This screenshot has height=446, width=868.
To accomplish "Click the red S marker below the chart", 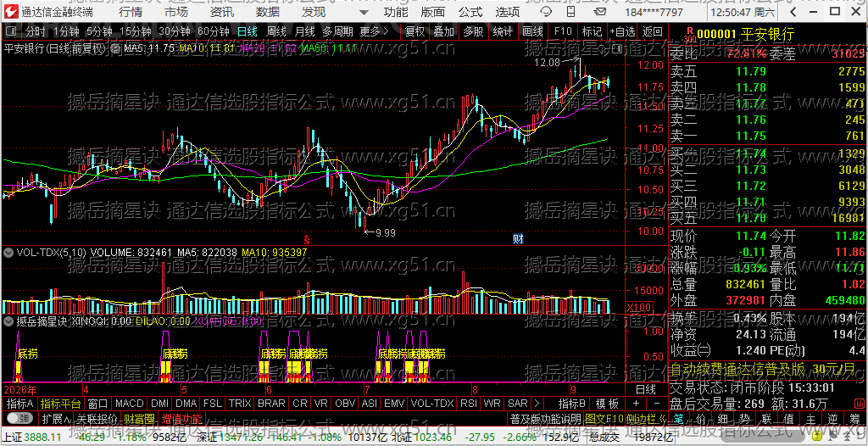I will (x=305, y=239).
